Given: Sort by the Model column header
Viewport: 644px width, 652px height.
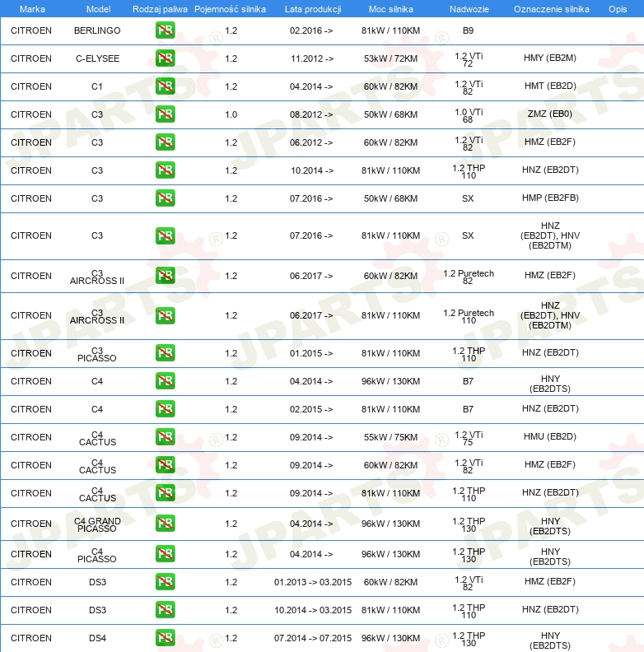Looking at the screenshot, I should tap(97, 8).
